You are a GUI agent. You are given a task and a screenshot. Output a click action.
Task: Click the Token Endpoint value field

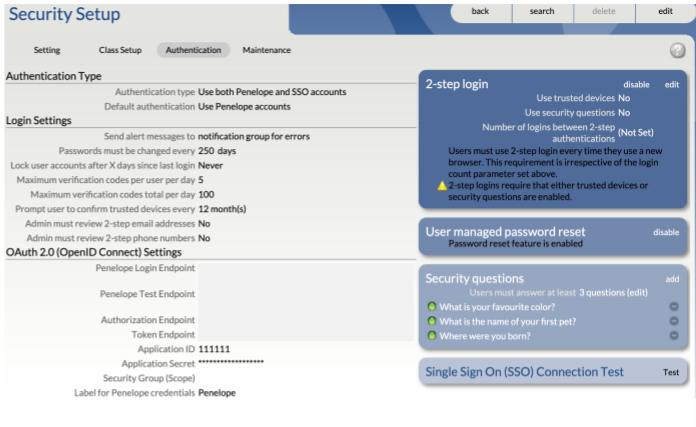306,335
